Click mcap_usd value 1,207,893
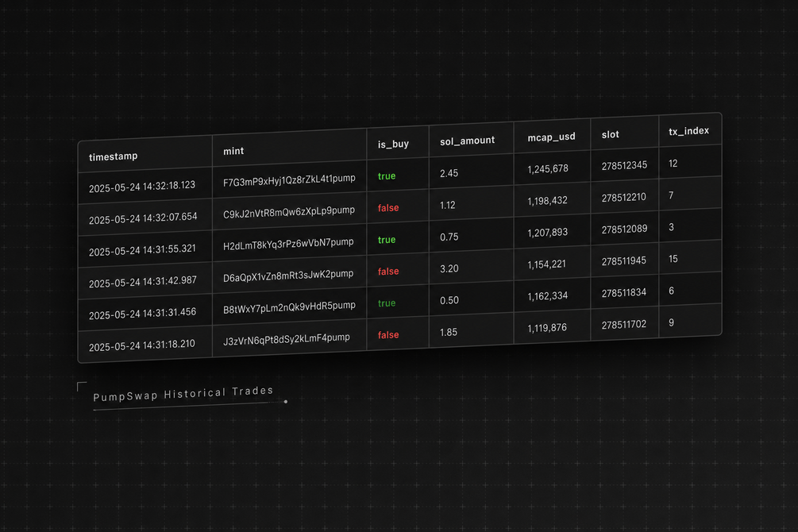This screenshot has height=532, width=798. [x=547, y=233]
